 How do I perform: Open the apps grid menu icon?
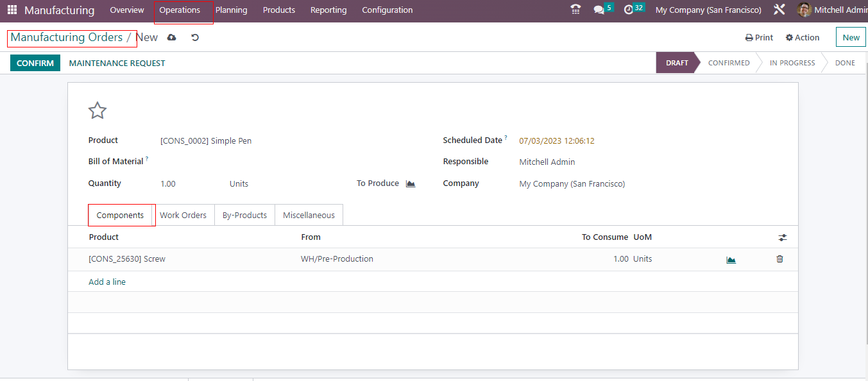click(12, 10)
